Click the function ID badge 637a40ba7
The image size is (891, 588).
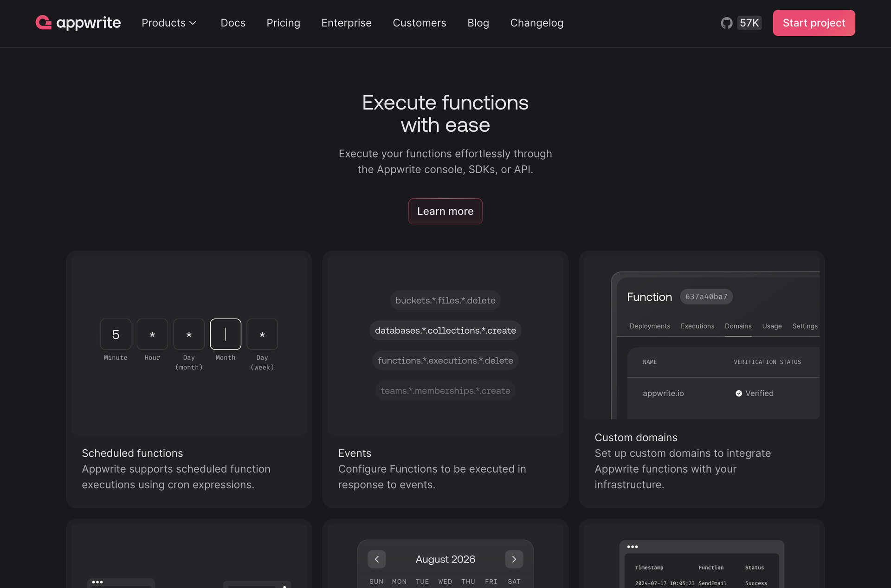tap(706, 297)
